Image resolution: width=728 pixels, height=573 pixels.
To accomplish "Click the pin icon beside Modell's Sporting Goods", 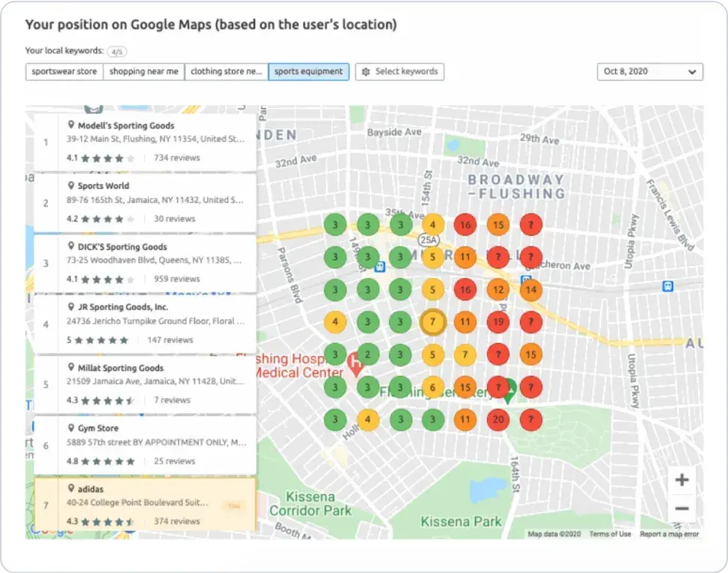I will coord(71,125).
